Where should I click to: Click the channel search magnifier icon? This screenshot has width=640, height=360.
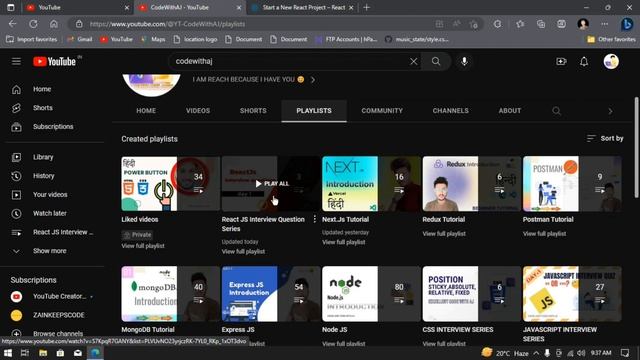click(x=556, y=111)
